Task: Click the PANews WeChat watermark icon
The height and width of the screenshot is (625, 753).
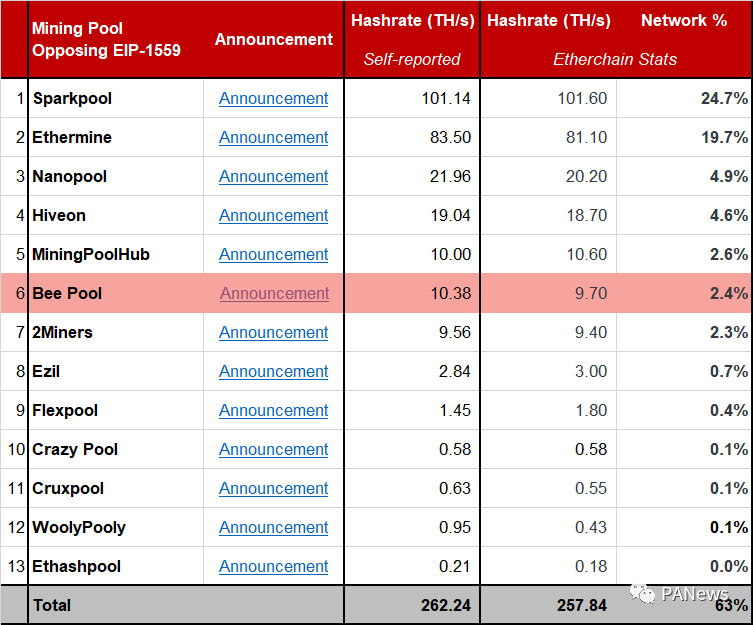Action: point(643,594)
